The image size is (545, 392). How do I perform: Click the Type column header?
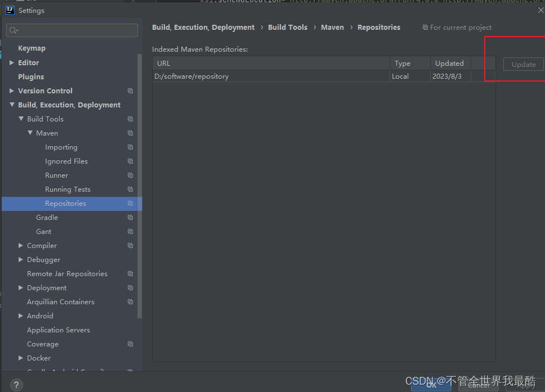410,63
